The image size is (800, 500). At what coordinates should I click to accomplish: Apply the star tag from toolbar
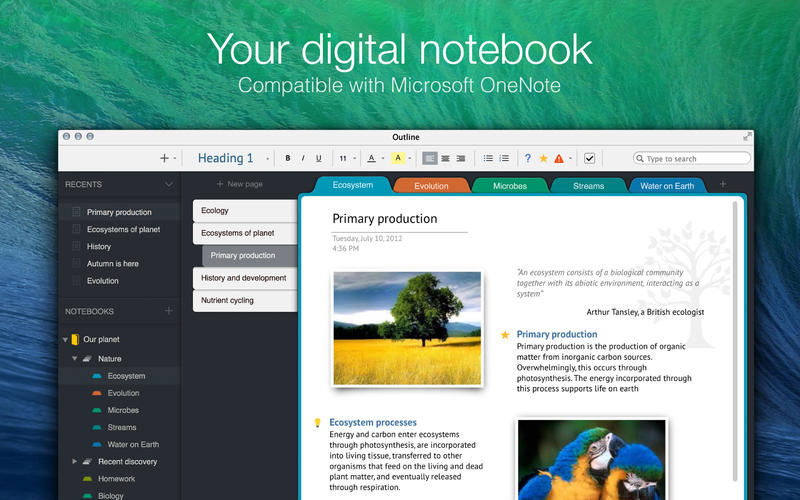click(x=543, y=158)
